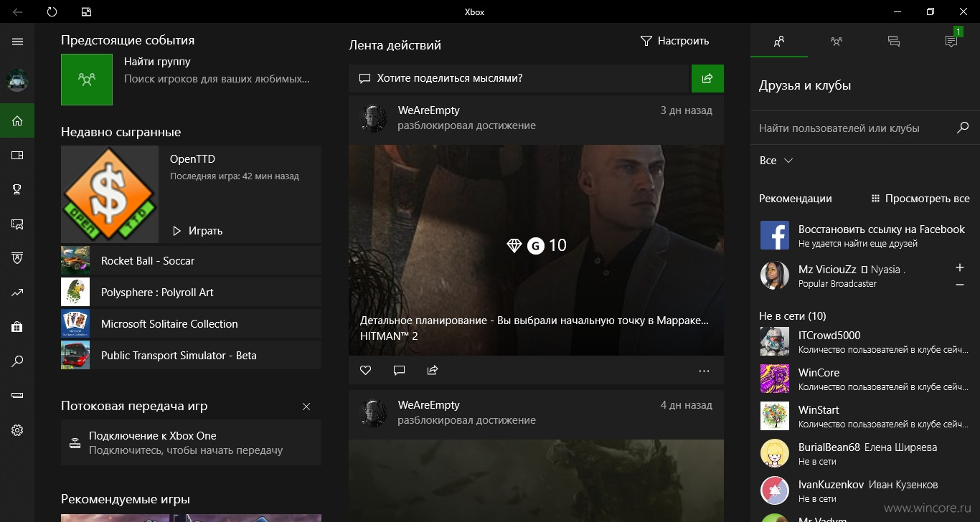Open Connection console icon in sidebar

click(17, 396)
